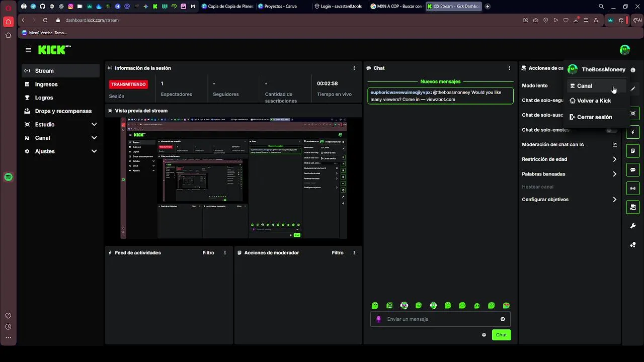The image size is (644, 362).
Task: Click the red TRANSMITIENDO badge
Action: [128, 84]
